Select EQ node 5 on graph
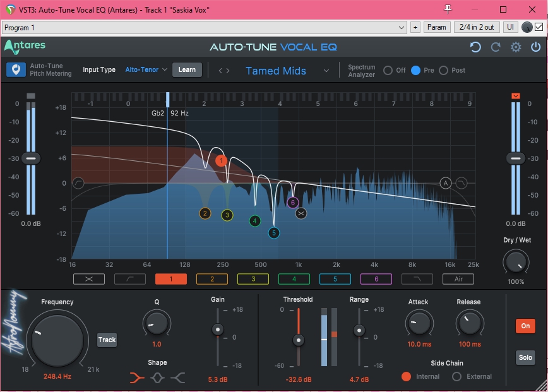548x392 pixels. tap(273, 233)
